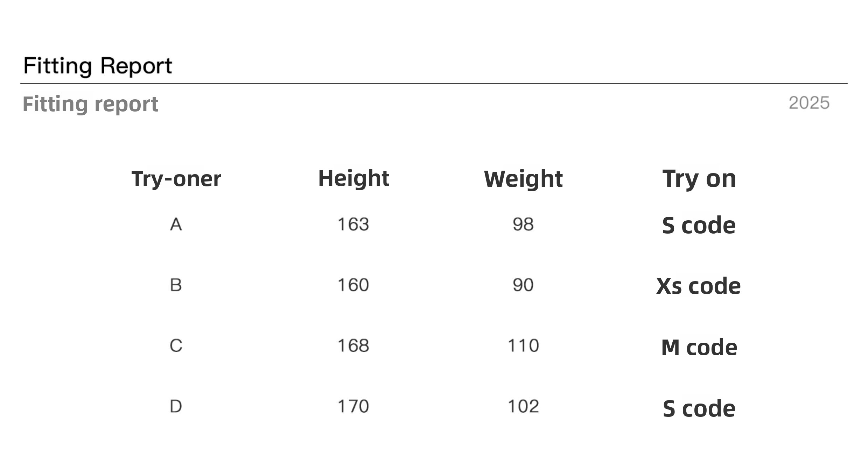
Task: Click height value 170
Action: click(353, 406)
